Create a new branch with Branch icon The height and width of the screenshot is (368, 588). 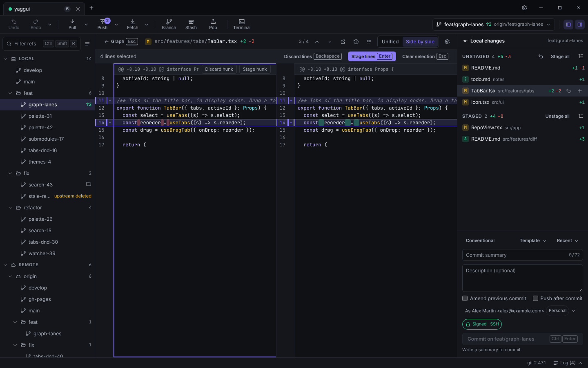click(x=169, y=24)
